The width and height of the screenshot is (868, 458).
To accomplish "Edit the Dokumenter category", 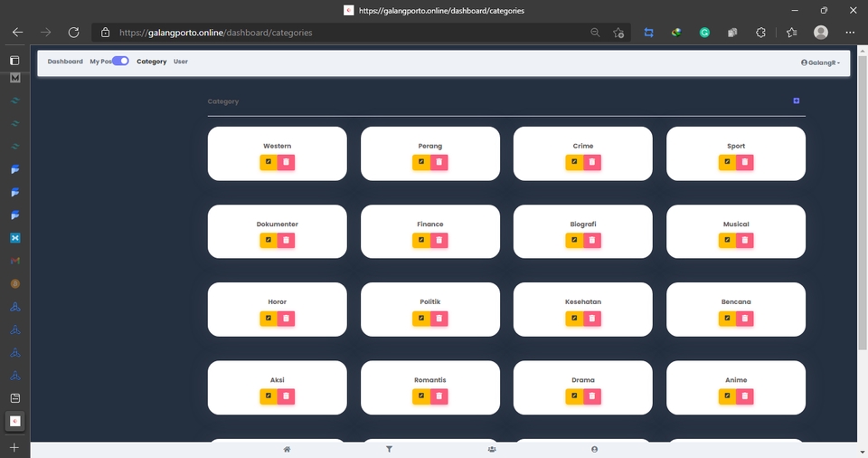I will [269, 240].
